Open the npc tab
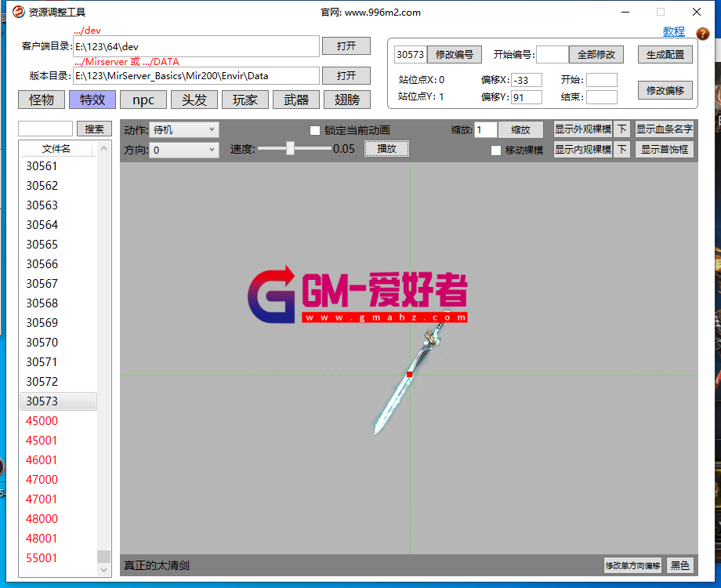The width and height of the screenshot is (721, 588). pyautogui.click(x=143, y=100)
